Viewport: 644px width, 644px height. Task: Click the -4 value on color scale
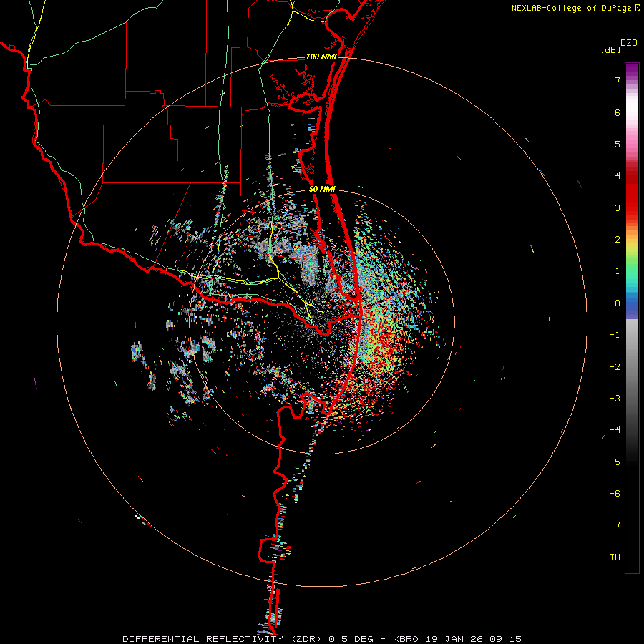coord(615,430)
